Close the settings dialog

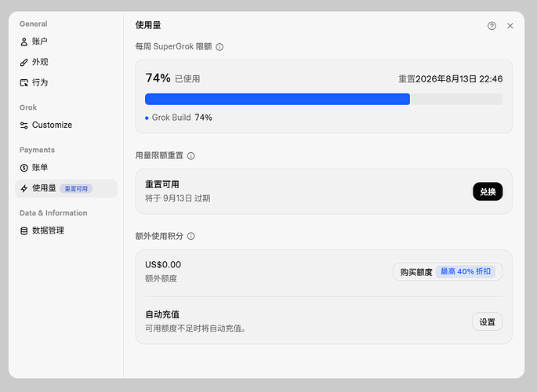click(510, 26)
